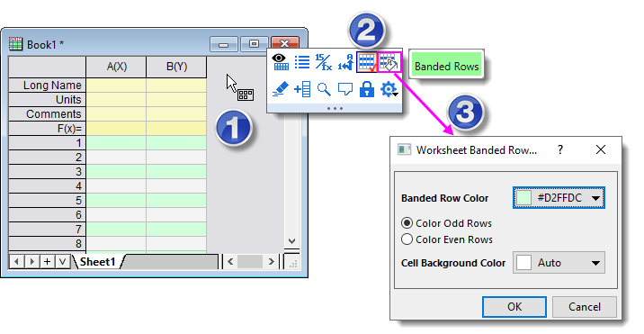Click horizontal scrollbar right arrow
The width and height of the screenshot is (644, 334).
pyautogui.click(x=271, y=262)
